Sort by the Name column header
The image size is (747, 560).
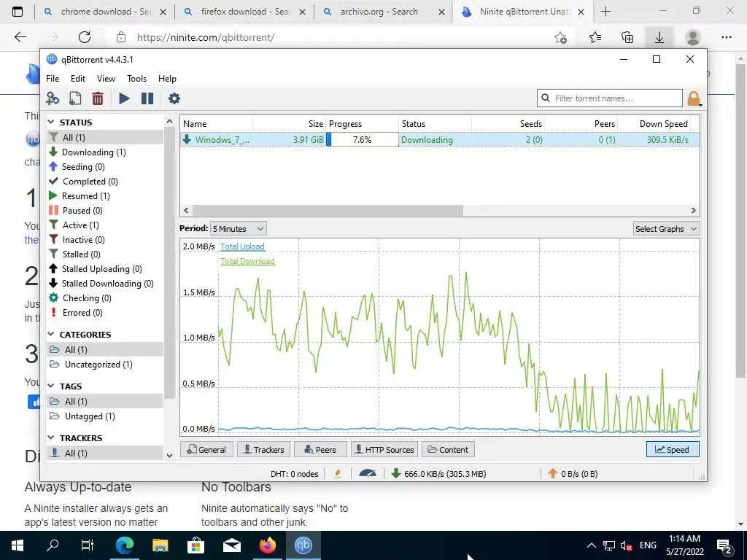pyautogui.click(x=217, y=124)
